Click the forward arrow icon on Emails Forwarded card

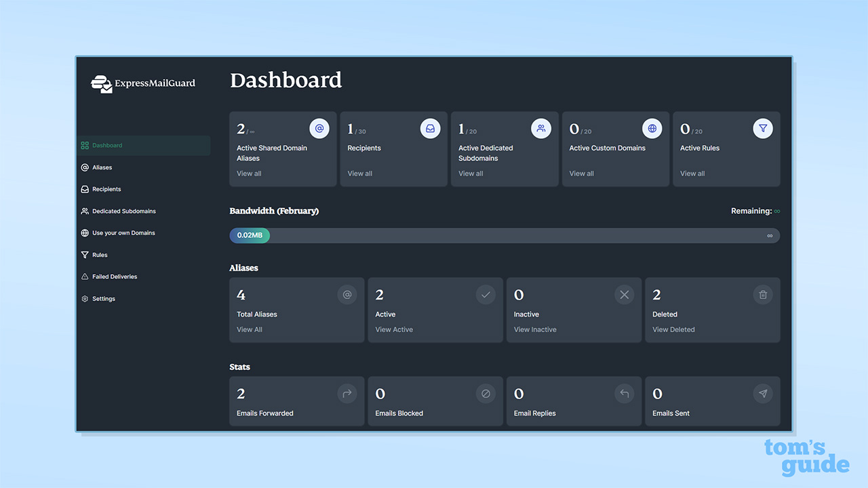(347, 393)
